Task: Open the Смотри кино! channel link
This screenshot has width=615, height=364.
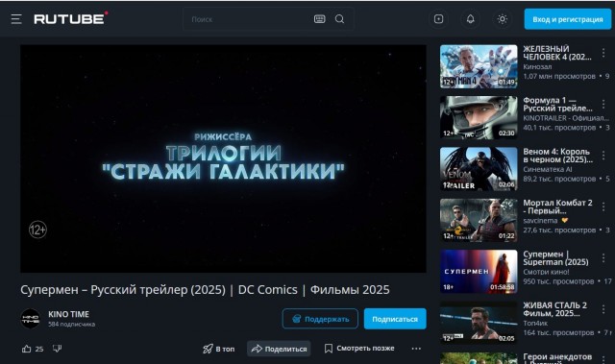Action: point(546,272)
